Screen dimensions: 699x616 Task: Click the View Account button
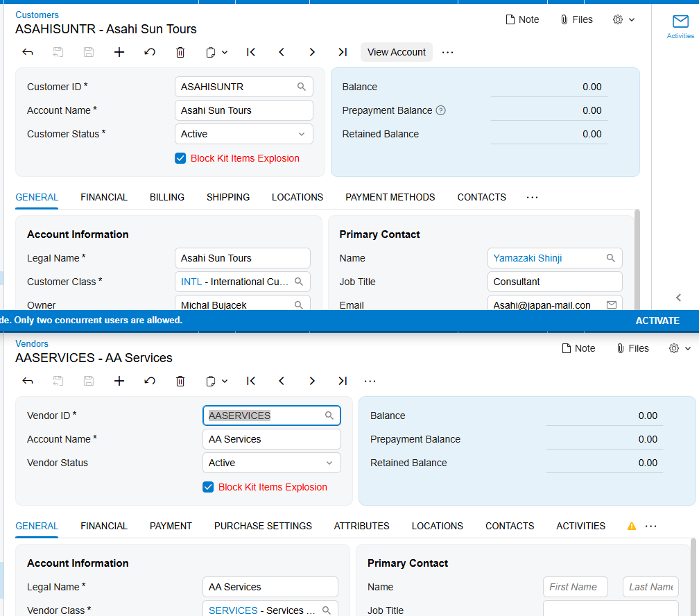397,52
